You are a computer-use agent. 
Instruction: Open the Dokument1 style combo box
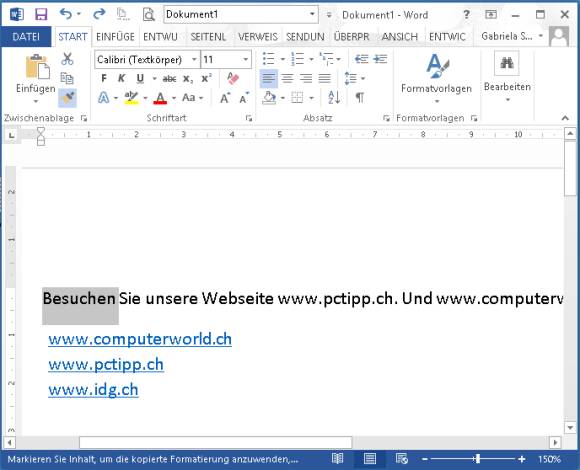coord(241,14)
